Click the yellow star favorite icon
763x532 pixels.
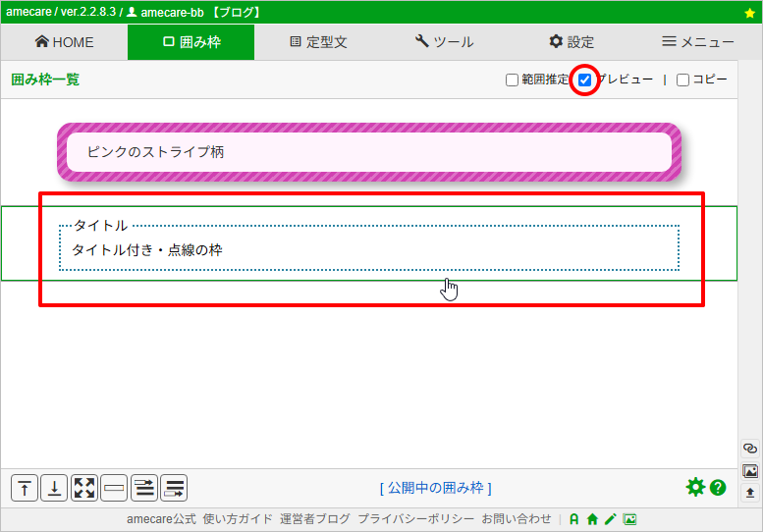[x=750, y=13]
